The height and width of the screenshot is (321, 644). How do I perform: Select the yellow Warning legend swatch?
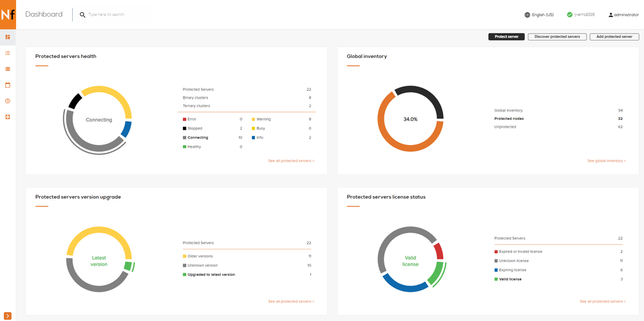point(253,119)
